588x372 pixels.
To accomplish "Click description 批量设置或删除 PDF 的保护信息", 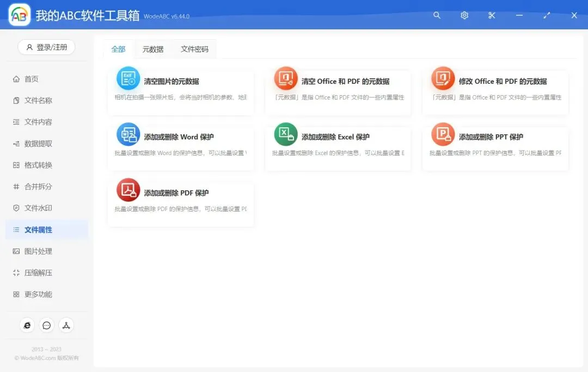I will (181, 209).
